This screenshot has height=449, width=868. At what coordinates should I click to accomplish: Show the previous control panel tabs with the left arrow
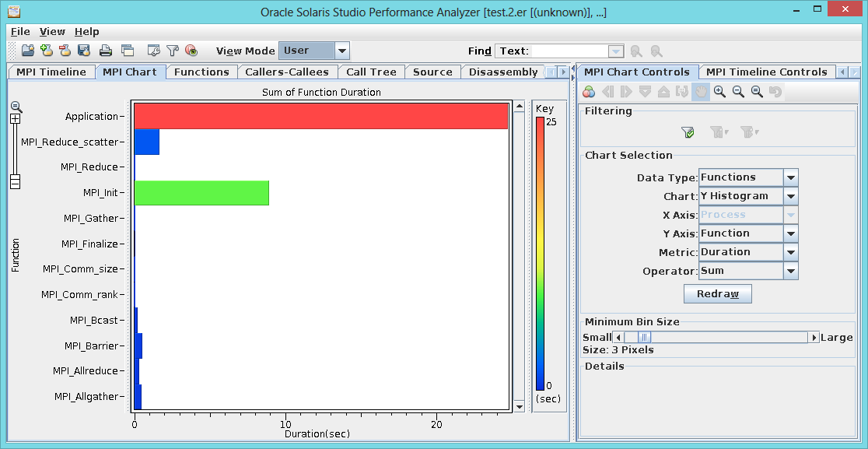coord(842,72)
